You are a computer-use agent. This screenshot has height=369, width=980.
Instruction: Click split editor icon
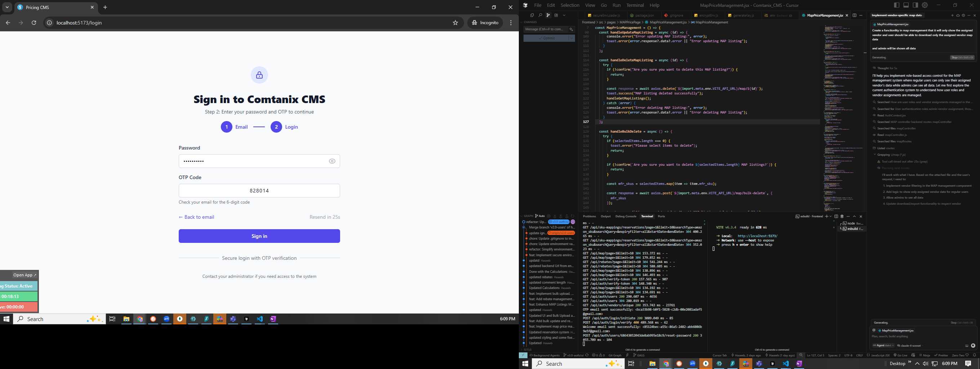tap(855, 15)
